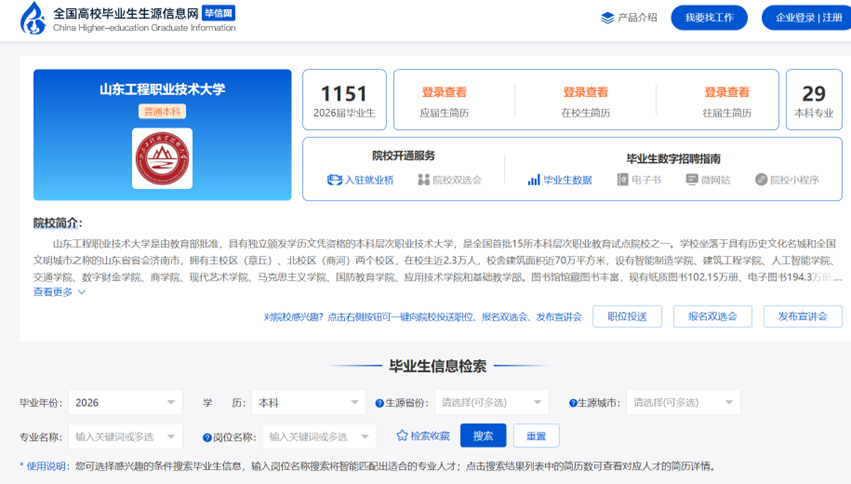Click the 毕信网 badge
This screenshot has width=851, height=484.
pos(218,13)
